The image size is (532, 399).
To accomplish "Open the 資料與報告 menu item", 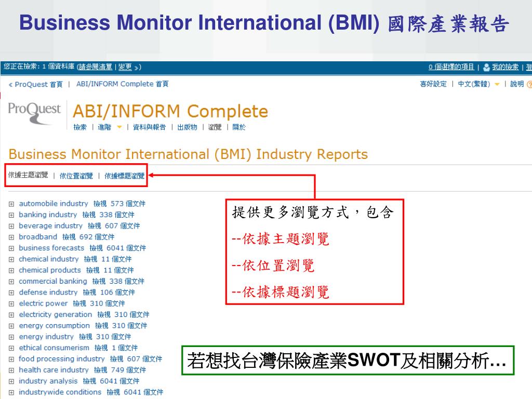I will pyautogui.click(x=149, y=127).
